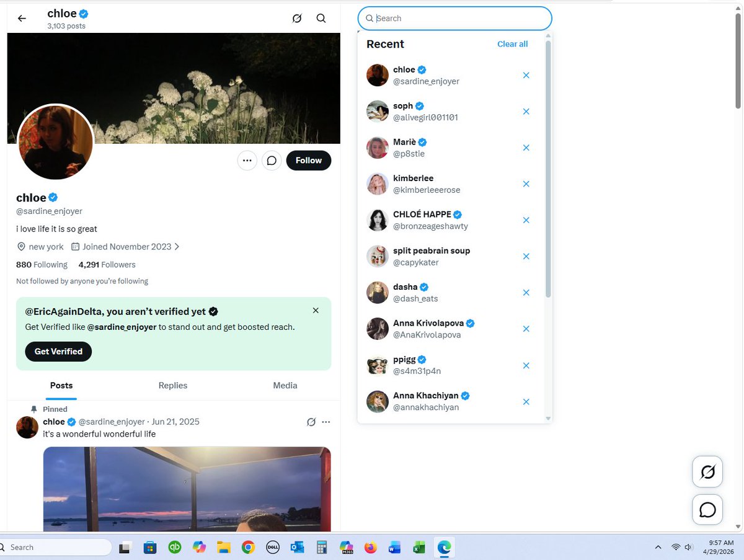Click the magnifier icon in profile header
This screenshot has width=744, height=560.
click(321, 19)
